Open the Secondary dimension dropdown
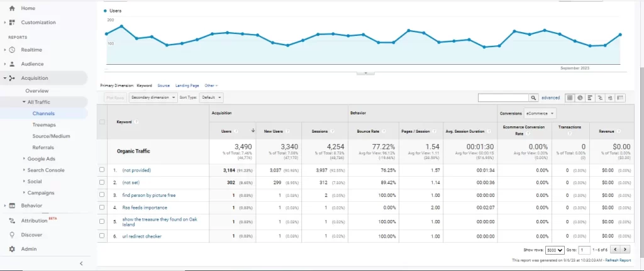This screenshot has height=271, width=644. point(153,97)
